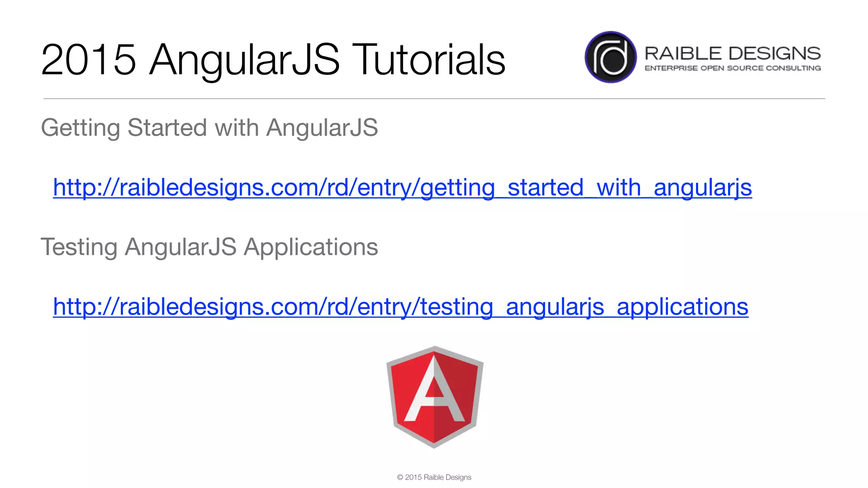Screen dimensions: 868x488
Task: Click the Raible Designs circular logo
Action: (x=611, y=57)
